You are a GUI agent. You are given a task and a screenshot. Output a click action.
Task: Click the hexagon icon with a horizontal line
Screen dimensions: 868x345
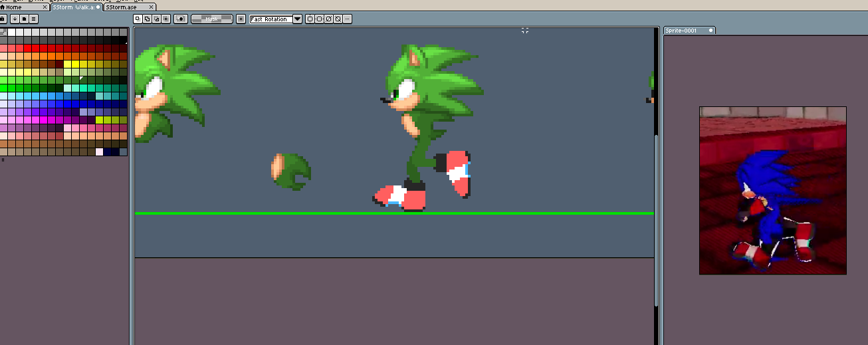coord(319,19)
